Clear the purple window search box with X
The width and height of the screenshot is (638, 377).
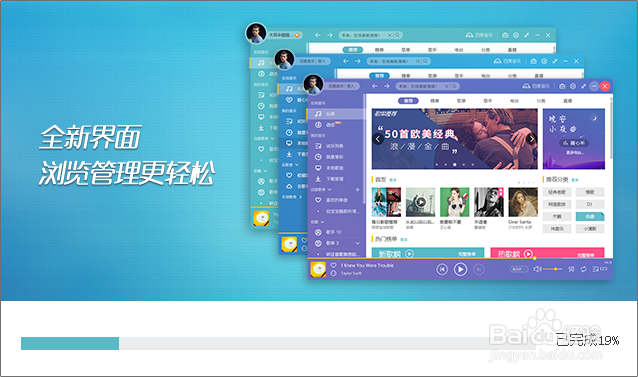(x=446, y=86)
